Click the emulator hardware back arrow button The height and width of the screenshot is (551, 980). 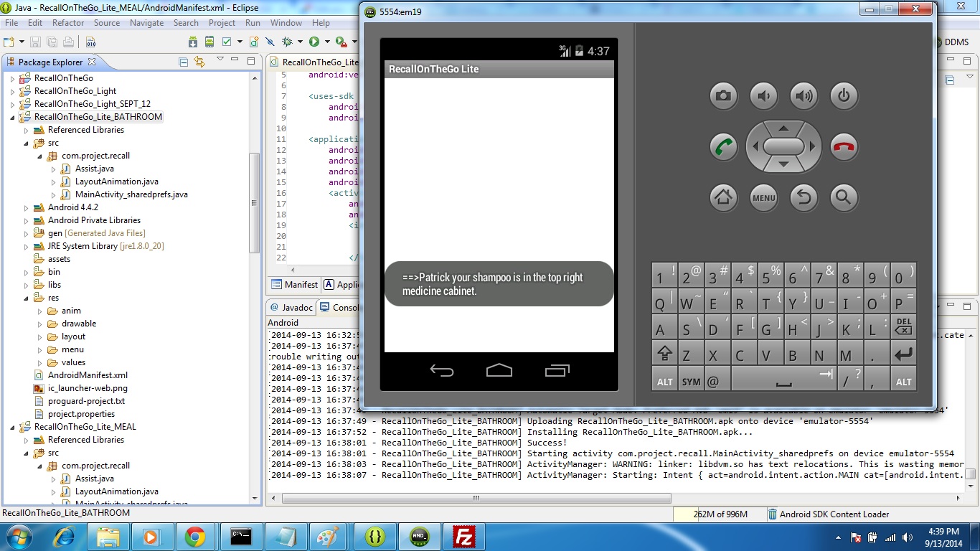click(804, 197)
